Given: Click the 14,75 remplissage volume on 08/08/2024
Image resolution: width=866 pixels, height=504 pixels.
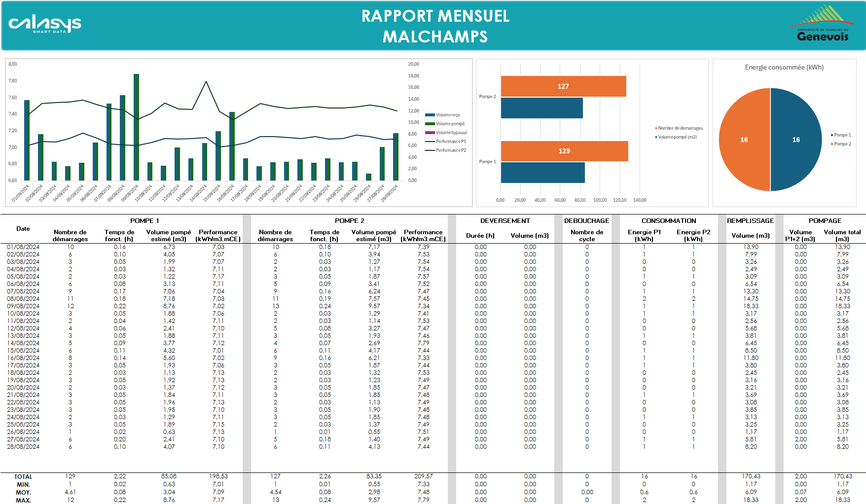Looking at the screenshot, I should [x=751, y=299].
